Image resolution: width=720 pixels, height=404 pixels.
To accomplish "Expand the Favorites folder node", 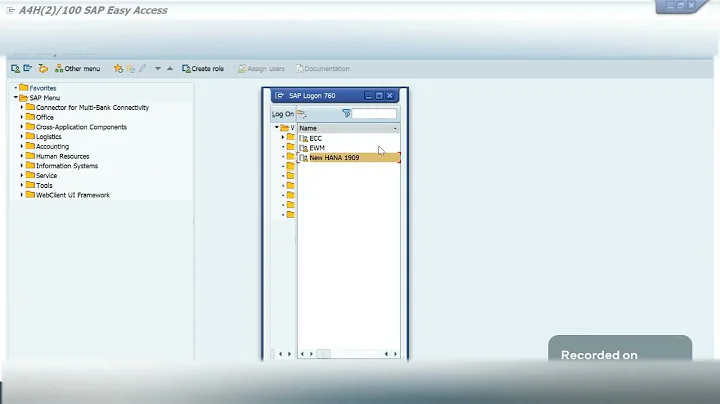I will coord(16,88).
